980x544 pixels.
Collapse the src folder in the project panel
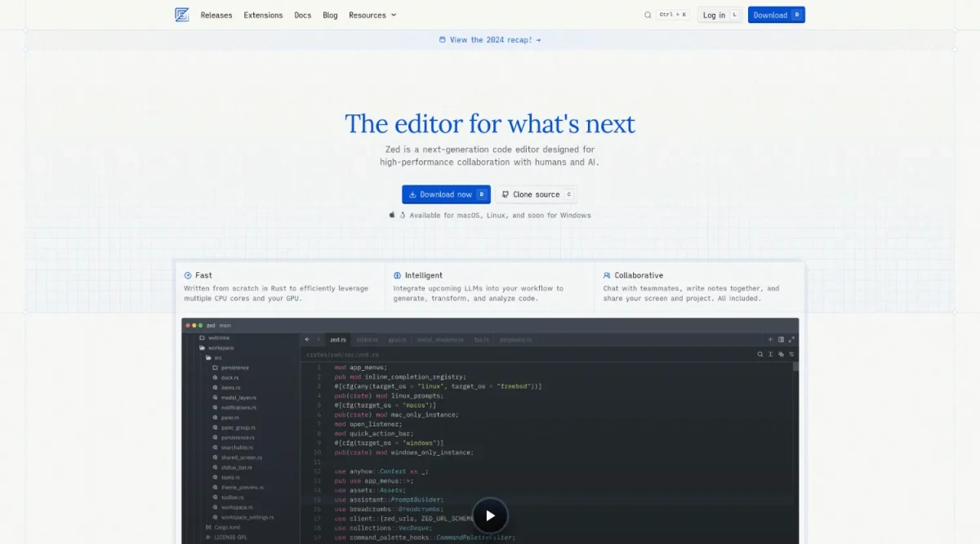(208, 358)
